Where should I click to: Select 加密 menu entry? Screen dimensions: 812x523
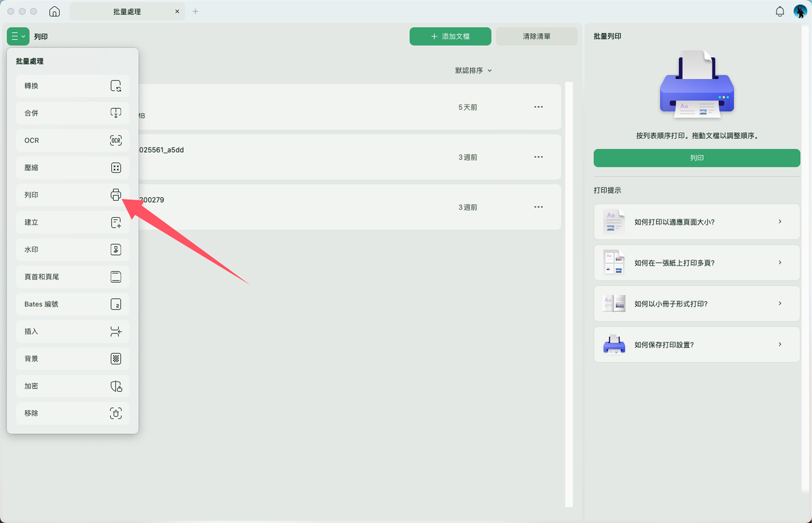[x=73, y=386]
